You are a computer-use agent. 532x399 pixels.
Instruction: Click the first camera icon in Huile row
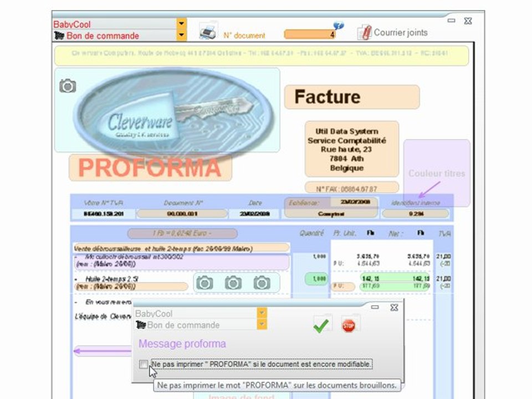[204, 283]
